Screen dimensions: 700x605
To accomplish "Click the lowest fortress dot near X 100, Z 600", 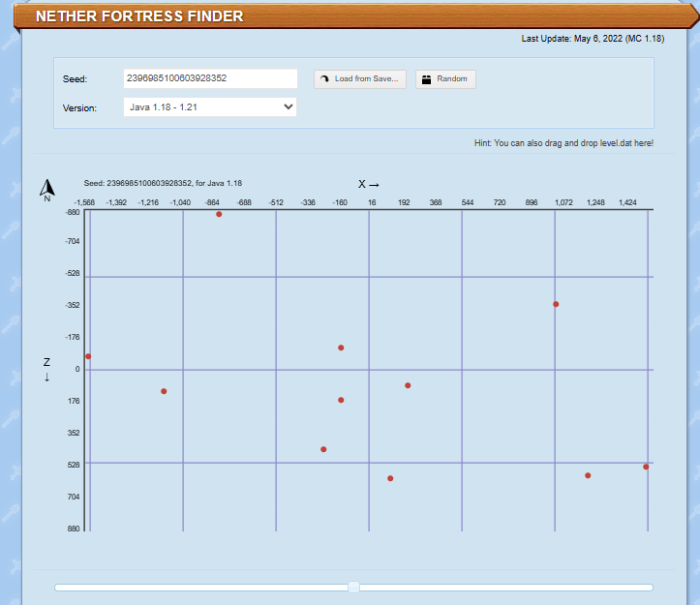I will click(390, 478).
